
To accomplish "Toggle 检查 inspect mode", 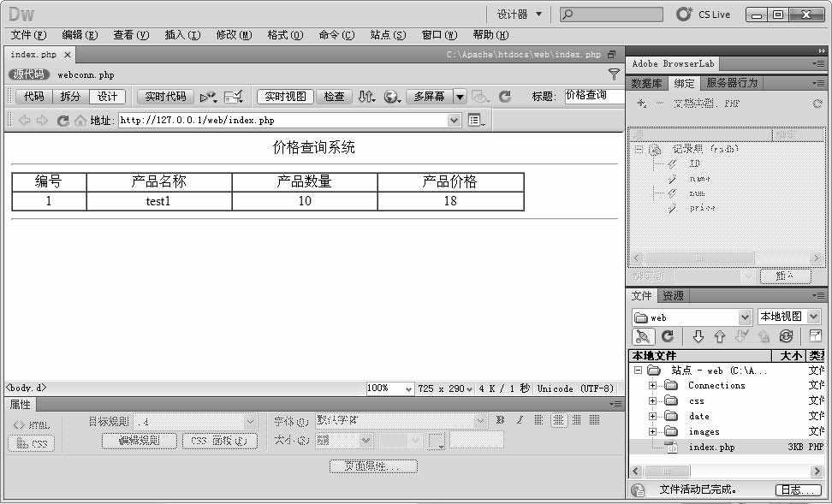I will pos(335,97).
